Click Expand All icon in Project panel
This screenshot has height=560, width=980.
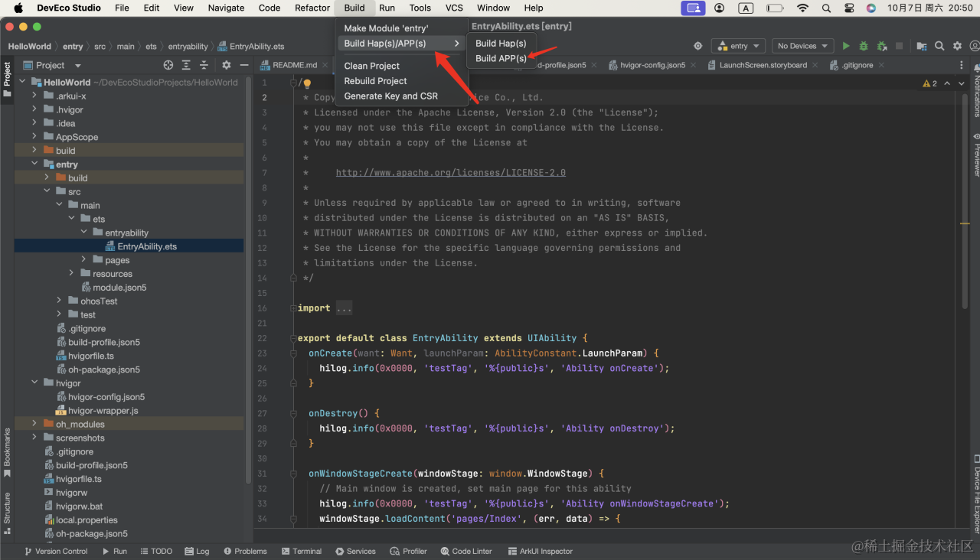(x=186, y=65)
